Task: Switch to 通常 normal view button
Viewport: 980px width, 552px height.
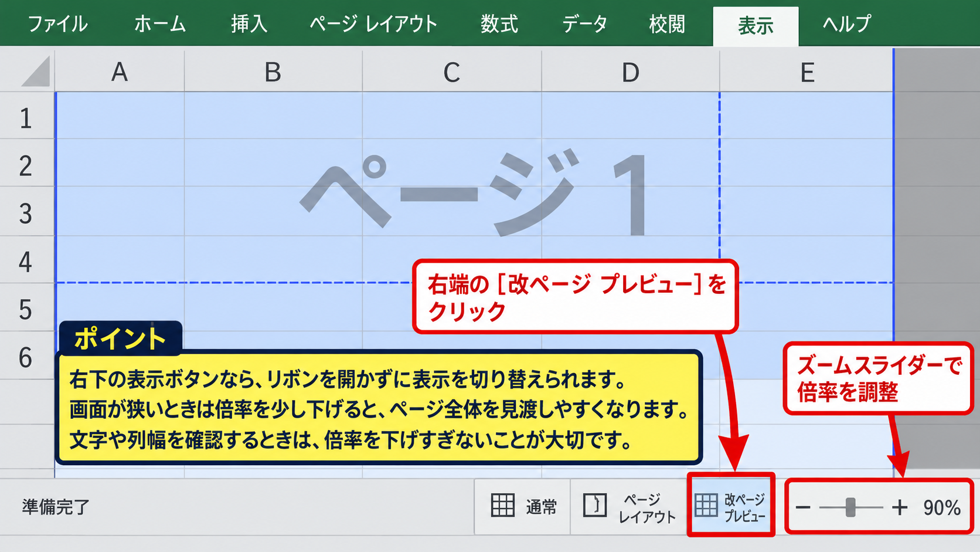Action: point(522,506)
